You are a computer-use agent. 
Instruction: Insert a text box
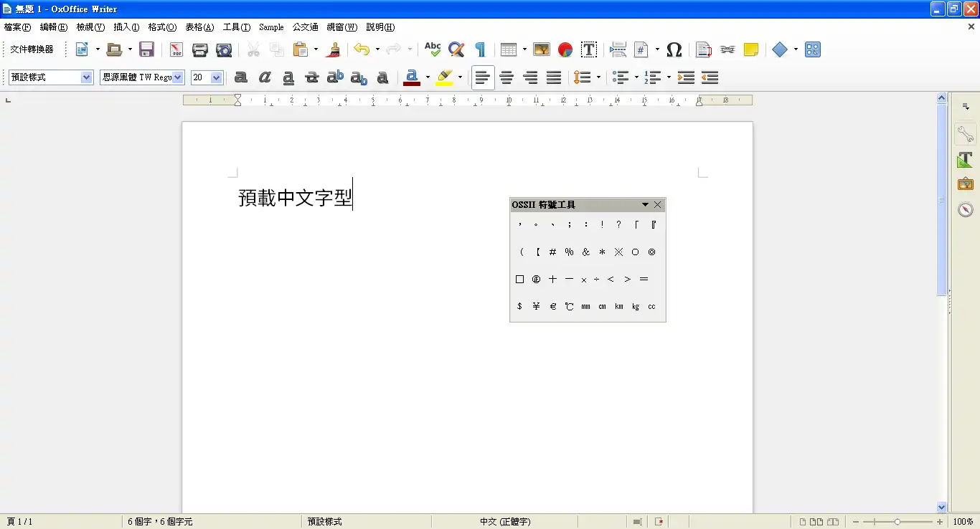pyautogui.click(x=589, y=49)
